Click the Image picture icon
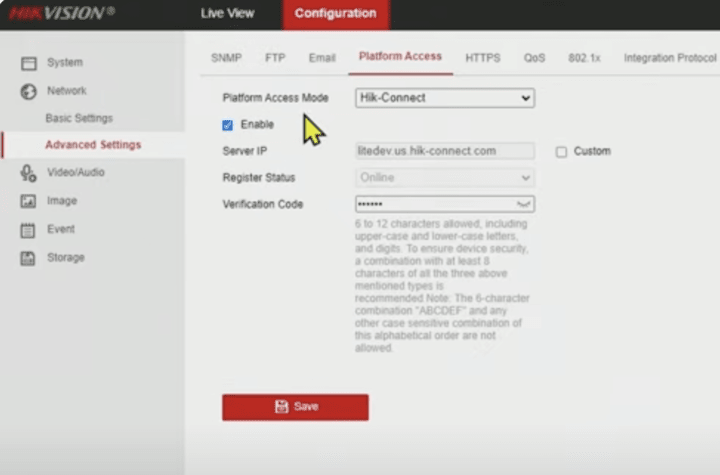 coord(28,201)
